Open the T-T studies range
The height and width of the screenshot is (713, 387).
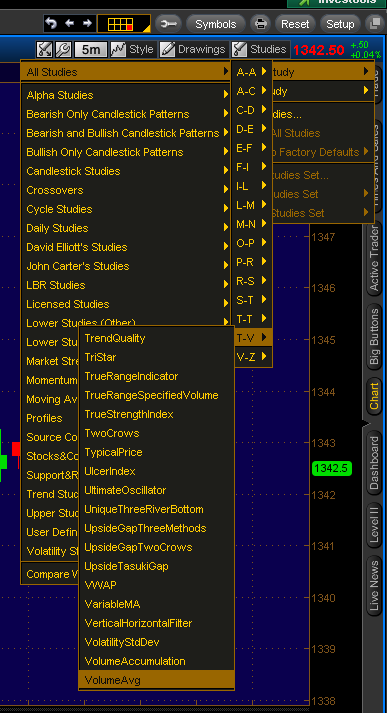point(251,319)
